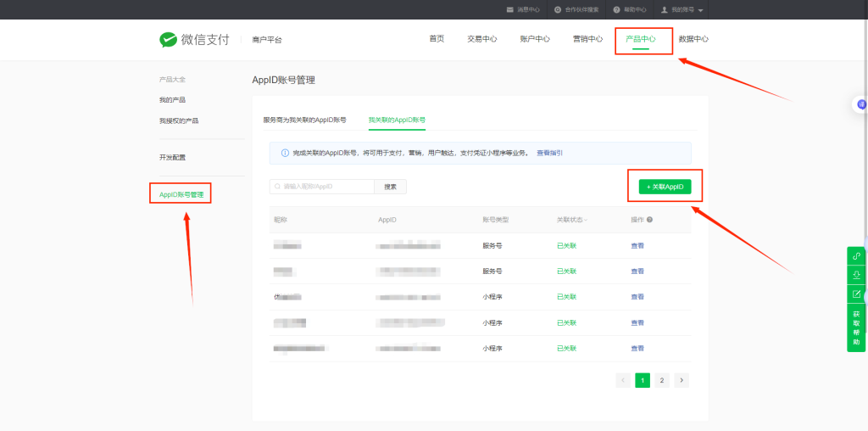This screenshot has height=431, width=868.
Task: Click 已关联 status in first 服务号 row
Action: coord(566,245)
